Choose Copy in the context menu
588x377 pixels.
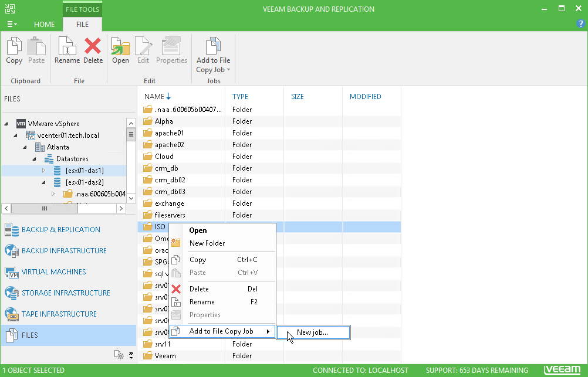coord(223,260)
